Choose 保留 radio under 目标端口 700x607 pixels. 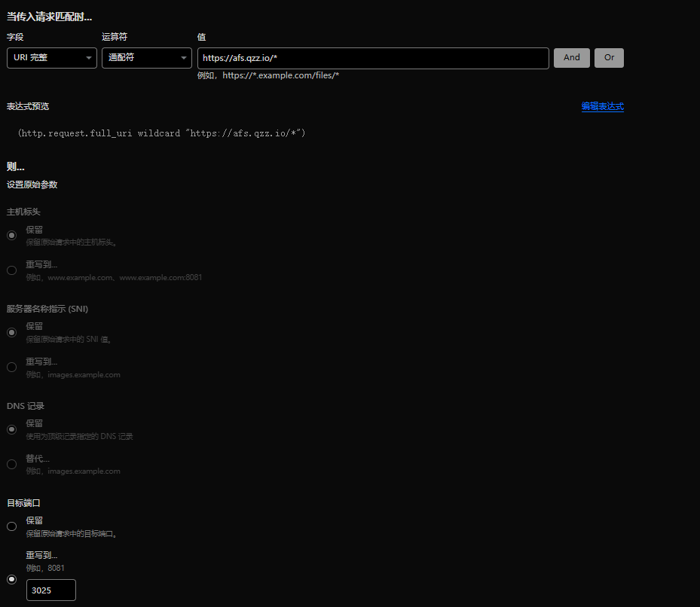click(x=12, y=526)
